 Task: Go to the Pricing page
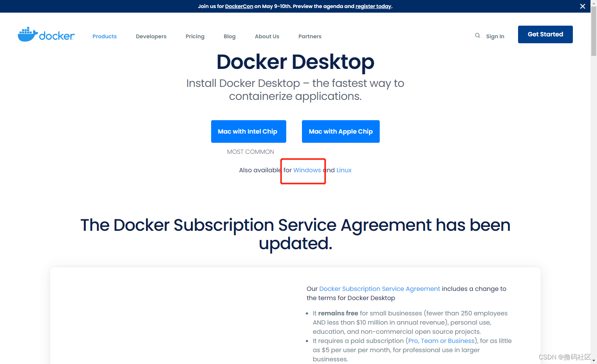195,36
